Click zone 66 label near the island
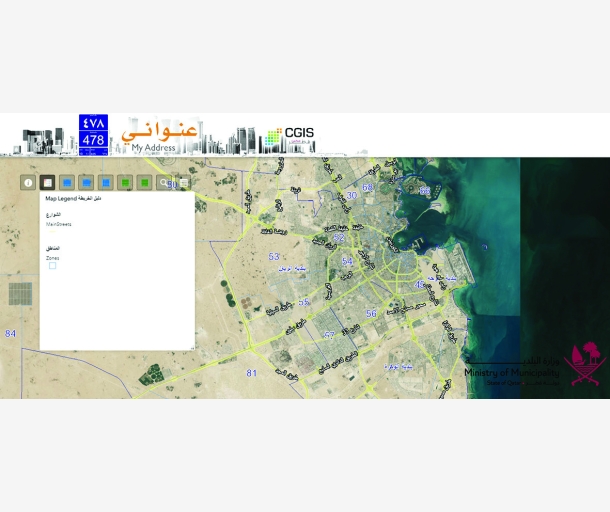 pyautogui.click(x=425, y=191)
